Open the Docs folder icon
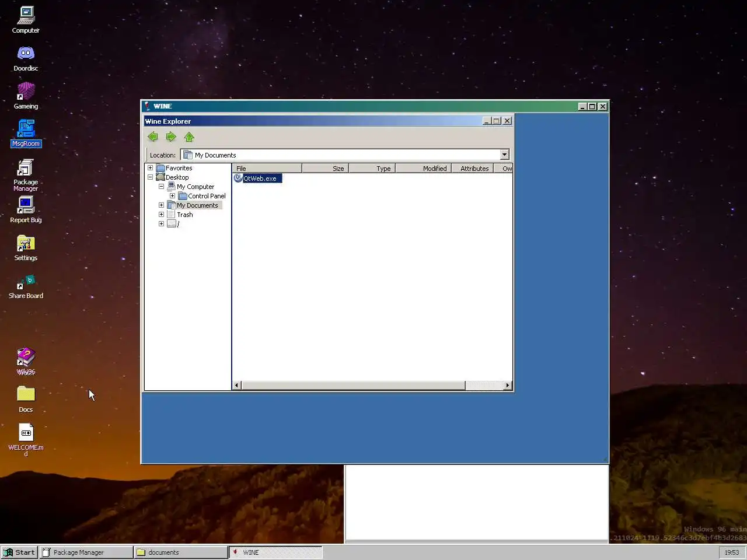 coord(26,399)
